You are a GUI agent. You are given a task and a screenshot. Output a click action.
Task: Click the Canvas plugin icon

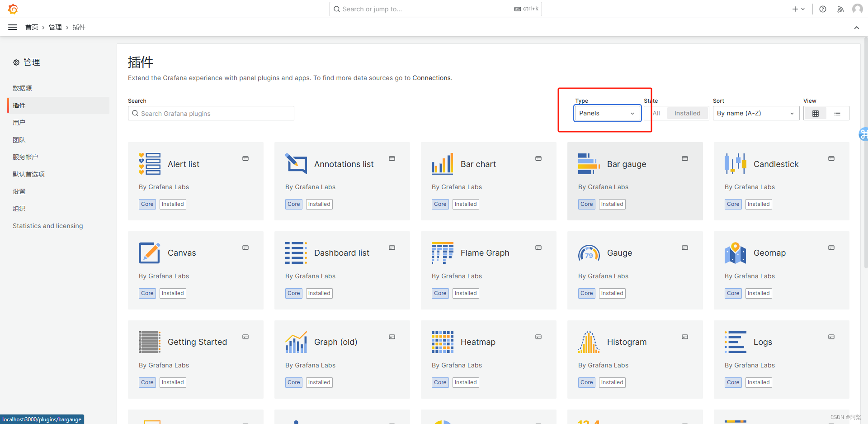[150, 252]
